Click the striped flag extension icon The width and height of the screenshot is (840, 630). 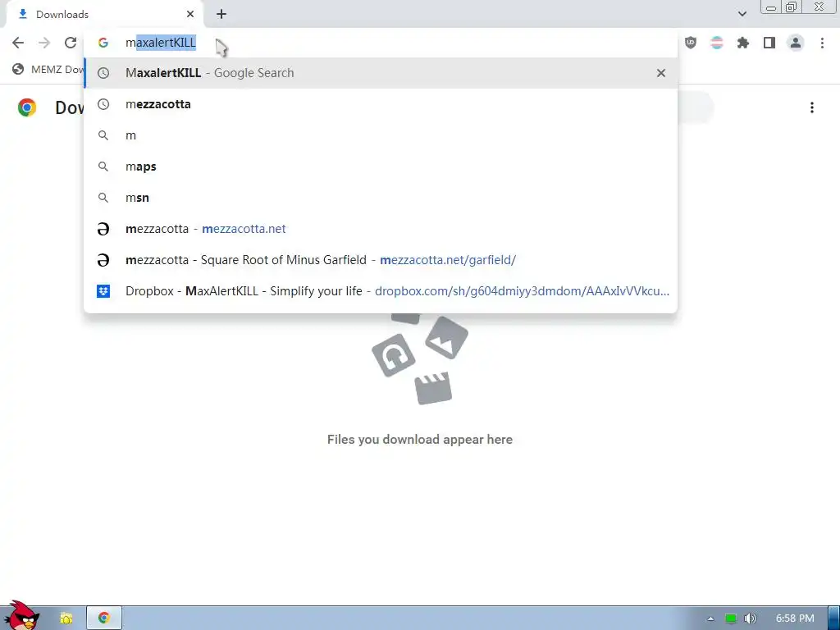(x=717, y=43)
